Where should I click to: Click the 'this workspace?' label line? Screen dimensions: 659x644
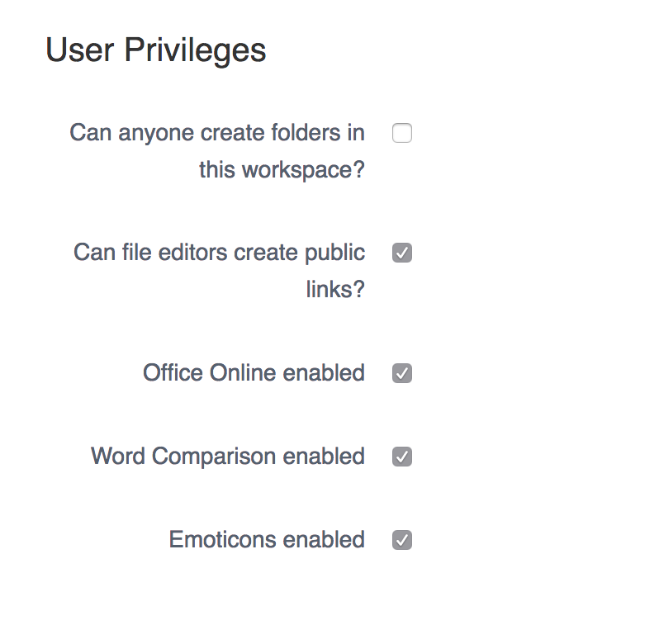click(x=282, y=170)
